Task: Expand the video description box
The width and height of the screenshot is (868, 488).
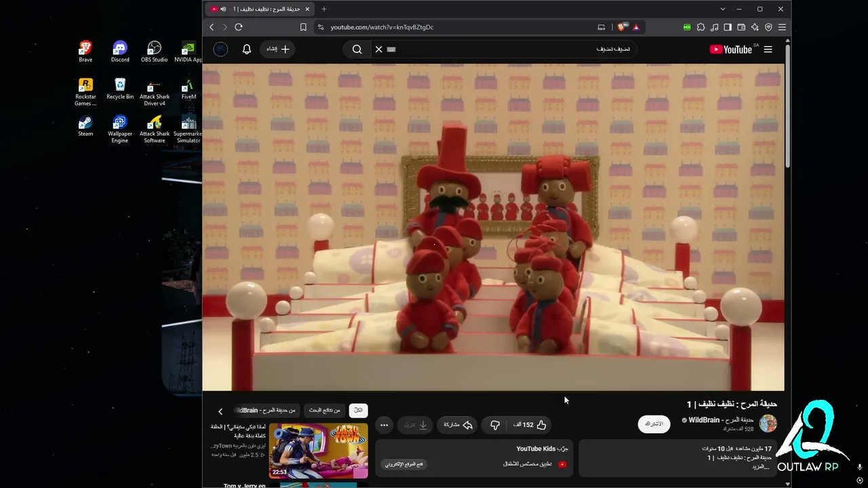Action: [x=677, y=458]
